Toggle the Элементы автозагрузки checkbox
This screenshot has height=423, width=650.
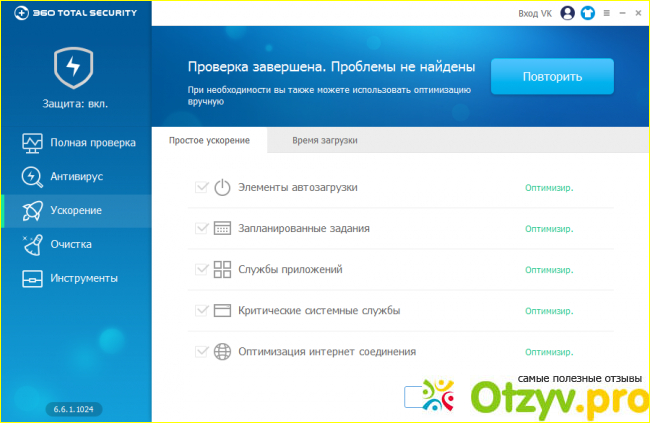[x=202, y=187]
